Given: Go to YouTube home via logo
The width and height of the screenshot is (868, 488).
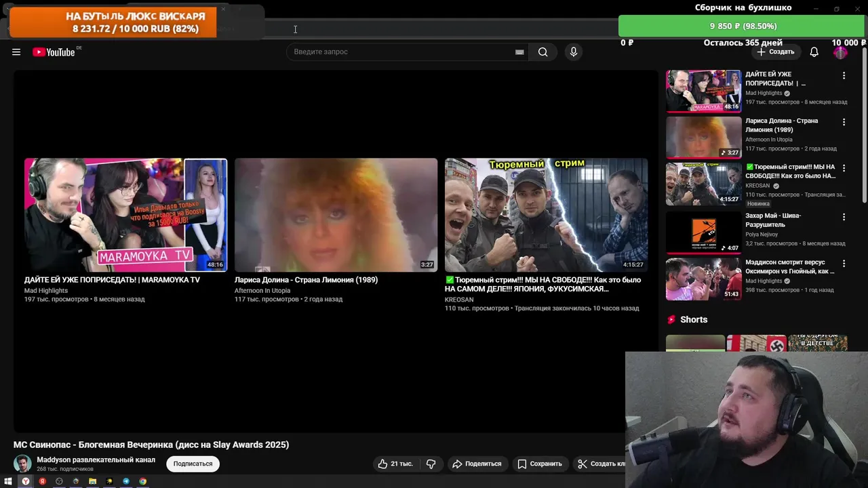Looking at the screenshot, I should click(54, 52).
